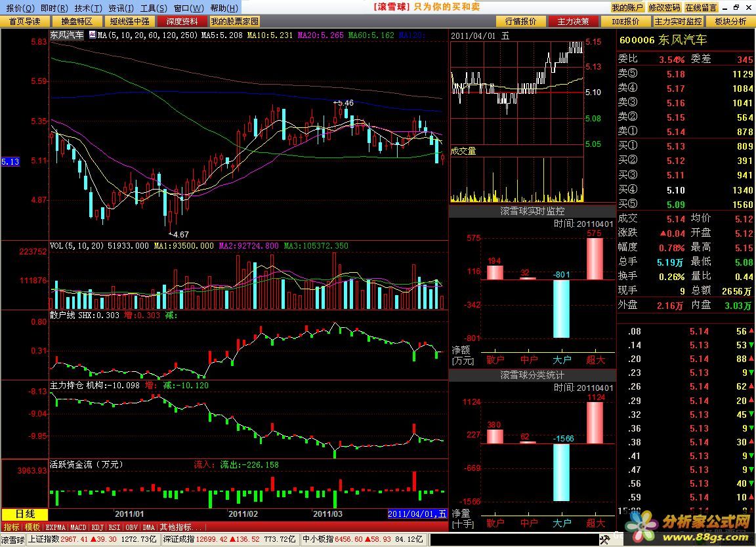Click the 1124 超大 bar in category stats
This screenshot has width=756, height=547.
click(595, 422)
